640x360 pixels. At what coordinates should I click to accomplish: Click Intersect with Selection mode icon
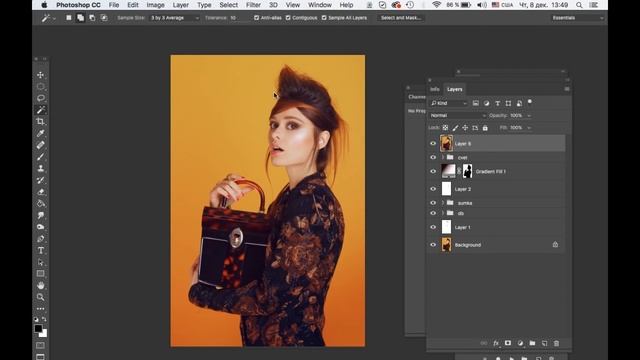coord(104,18)
